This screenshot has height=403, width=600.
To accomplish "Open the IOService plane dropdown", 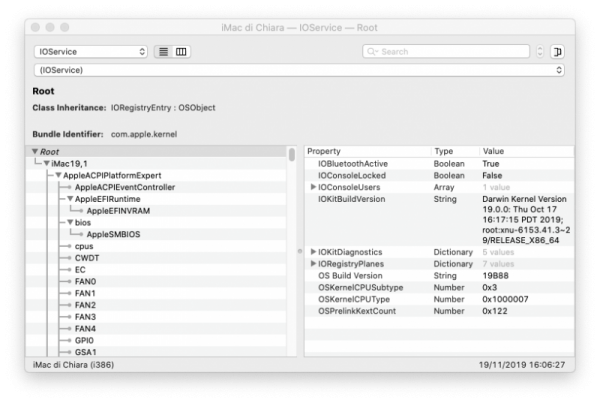I will coord(91,52).
